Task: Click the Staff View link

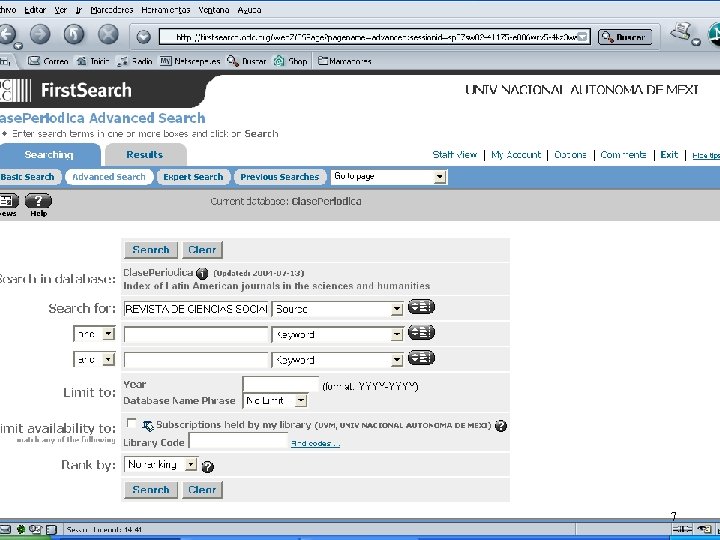Action: 455,155
